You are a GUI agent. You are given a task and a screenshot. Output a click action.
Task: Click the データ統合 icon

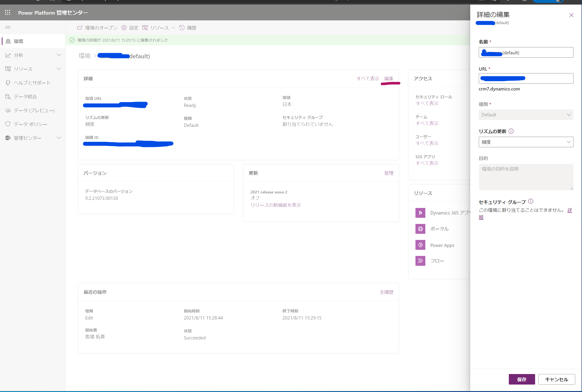(8, 96)
